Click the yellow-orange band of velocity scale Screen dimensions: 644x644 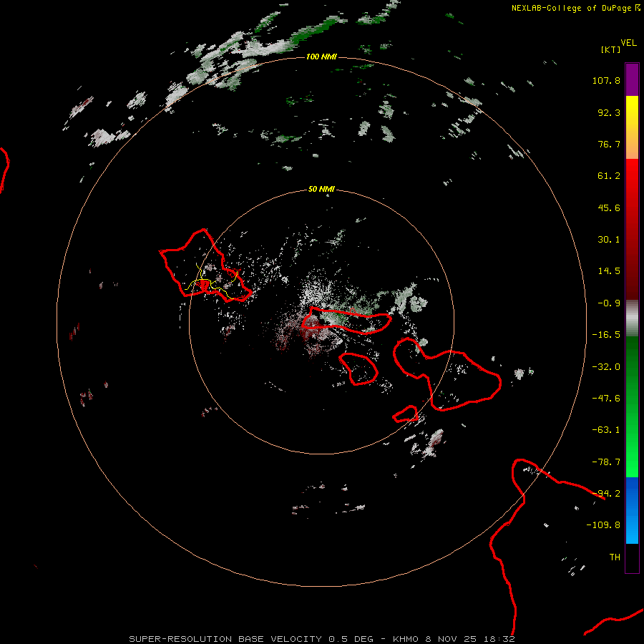tap(632, 127)
